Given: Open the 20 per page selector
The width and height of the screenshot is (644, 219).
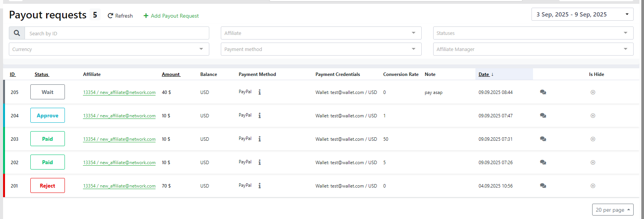Looking at the screenshot, I should point(613,210).
